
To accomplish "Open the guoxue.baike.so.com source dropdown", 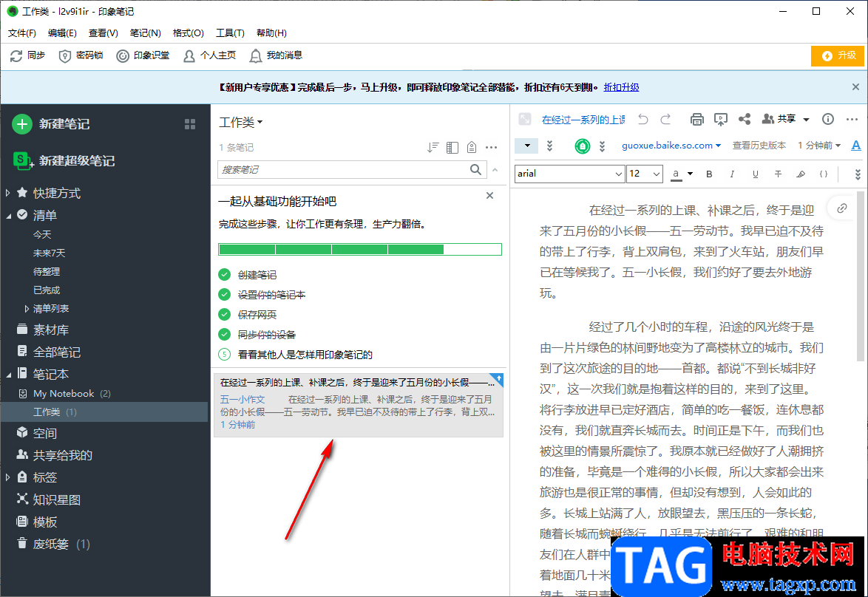I will click(x=671, y=146).
